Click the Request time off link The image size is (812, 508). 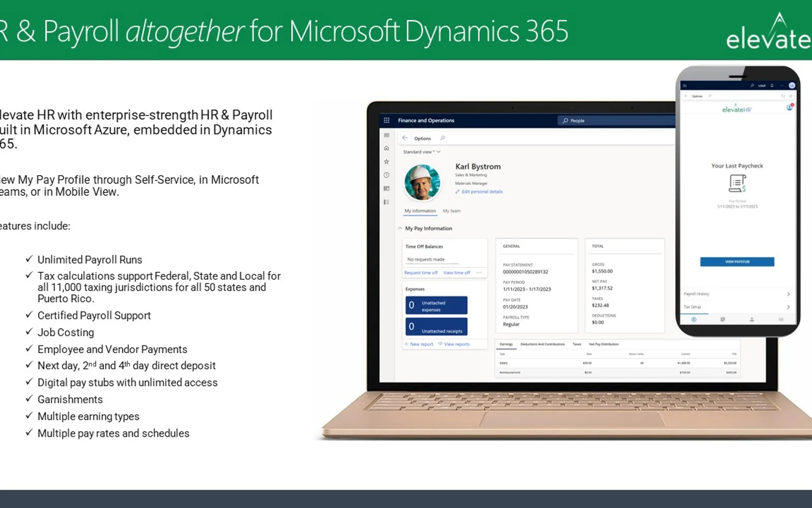pos(421,273)
